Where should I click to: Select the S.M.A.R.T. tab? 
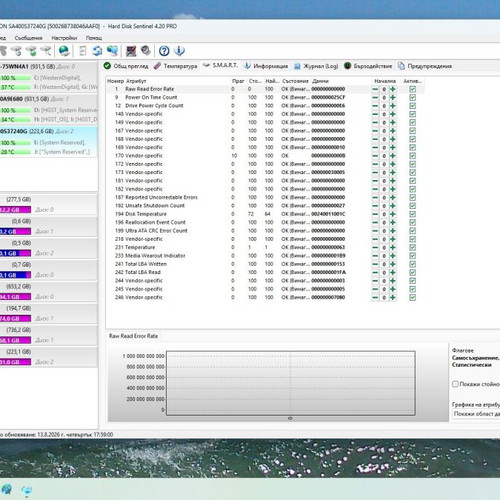pyautogui.click(x=220, y=65)
